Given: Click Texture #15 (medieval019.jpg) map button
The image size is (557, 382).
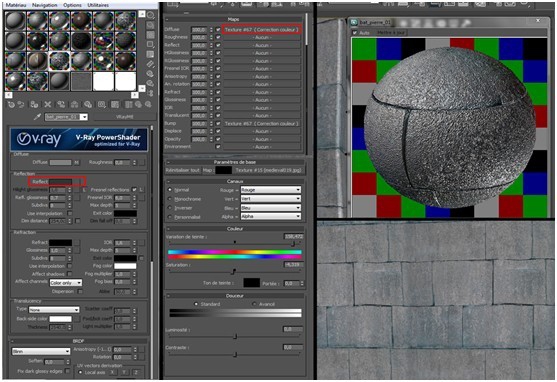Looking at the screenshot, I should click(269, 170).
